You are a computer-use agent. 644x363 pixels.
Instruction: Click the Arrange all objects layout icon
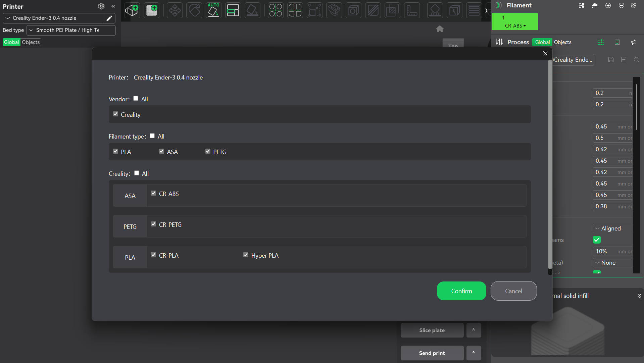233,10
